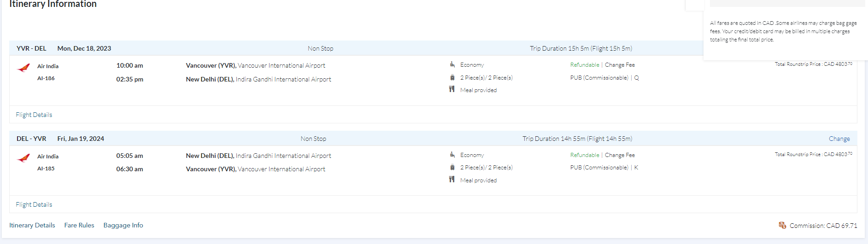Click Change Fee on the AI-185 flight
The width and height of the screenshot is (868, 244).
coord(620,155)
